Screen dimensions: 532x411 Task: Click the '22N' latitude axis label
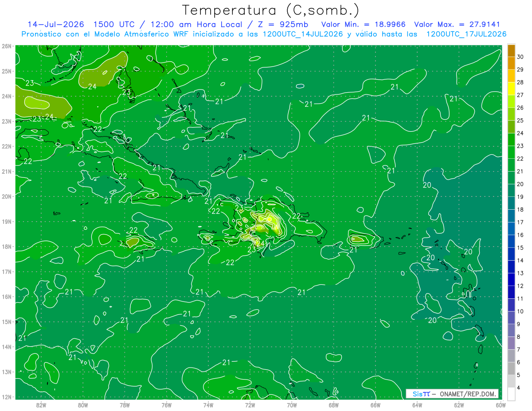pyautogui.click(x=7, y=146)
